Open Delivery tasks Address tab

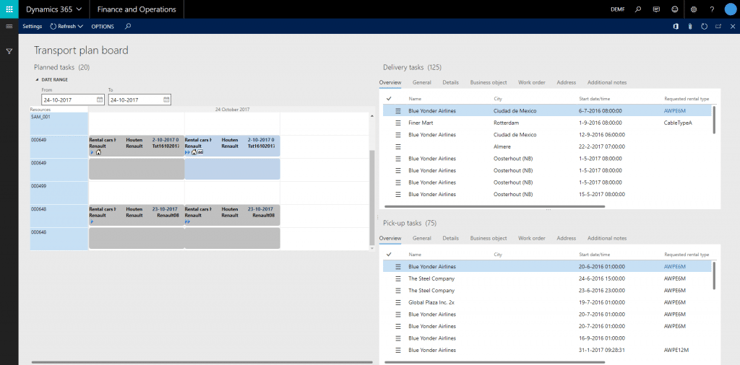pyautogui.click(x=566, y=82)
